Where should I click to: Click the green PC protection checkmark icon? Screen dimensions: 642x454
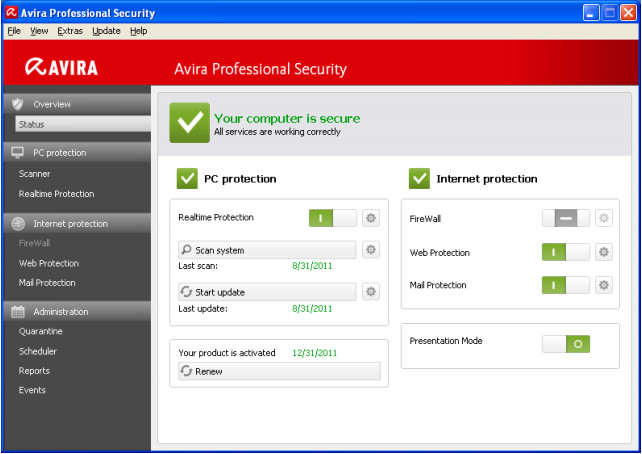point(187,178)
